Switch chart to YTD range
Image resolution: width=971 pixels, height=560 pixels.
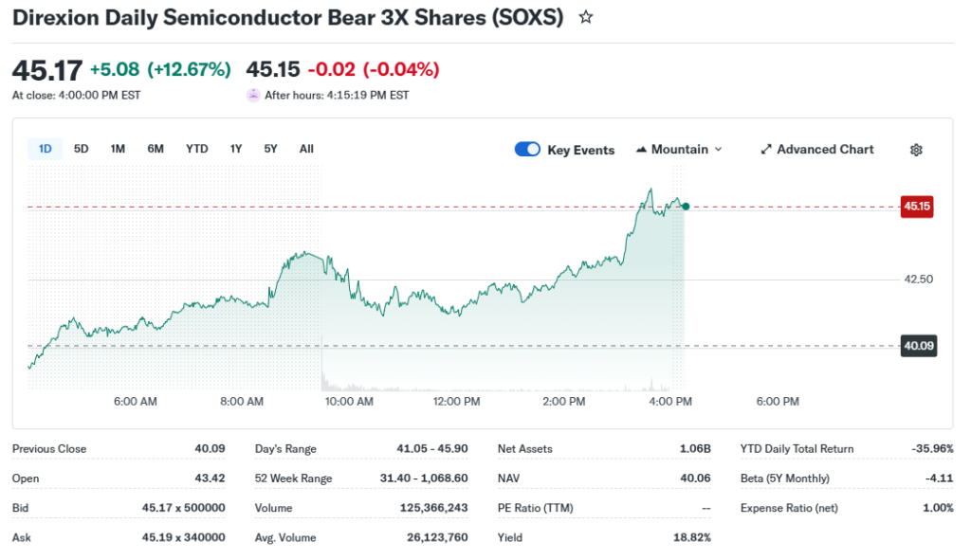point(196,149)
